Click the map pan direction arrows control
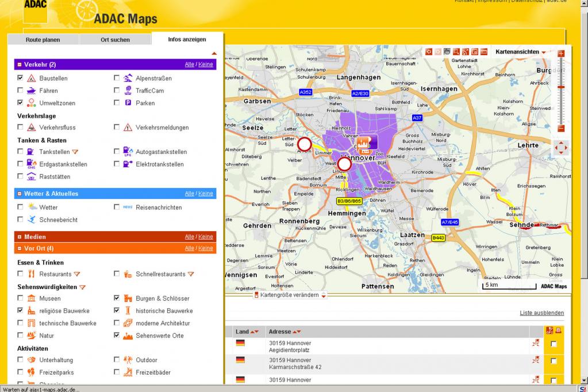 click(x=561, y=147)
